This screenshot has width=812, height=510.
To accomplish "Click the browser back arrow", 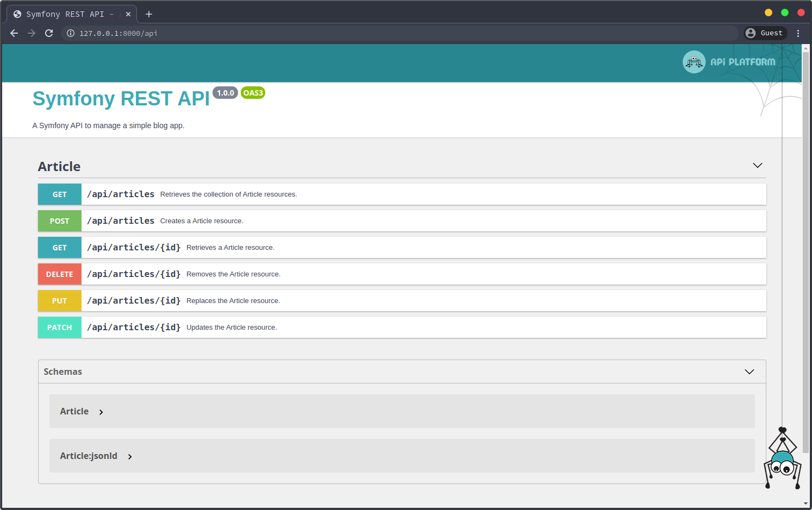I will [14, 33].
